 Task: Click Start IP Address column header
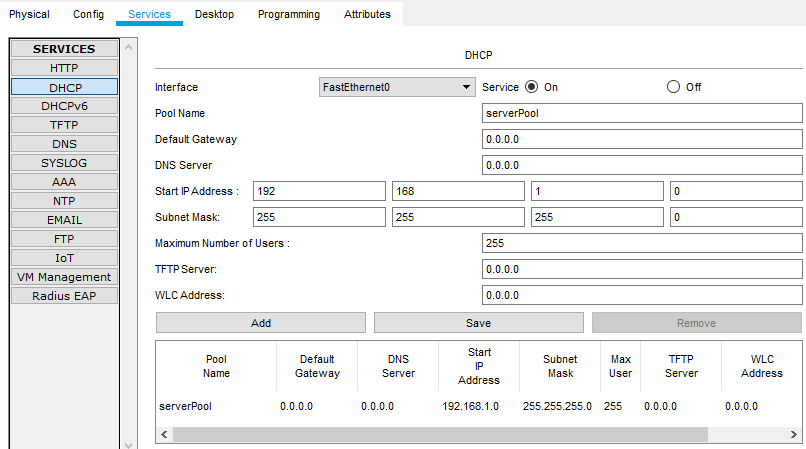(479, 366)
